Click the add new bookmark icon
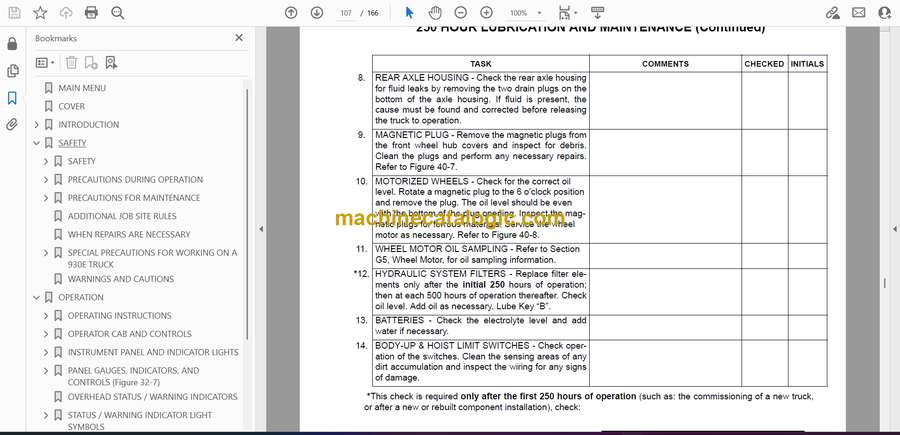 tap(91, 63)
